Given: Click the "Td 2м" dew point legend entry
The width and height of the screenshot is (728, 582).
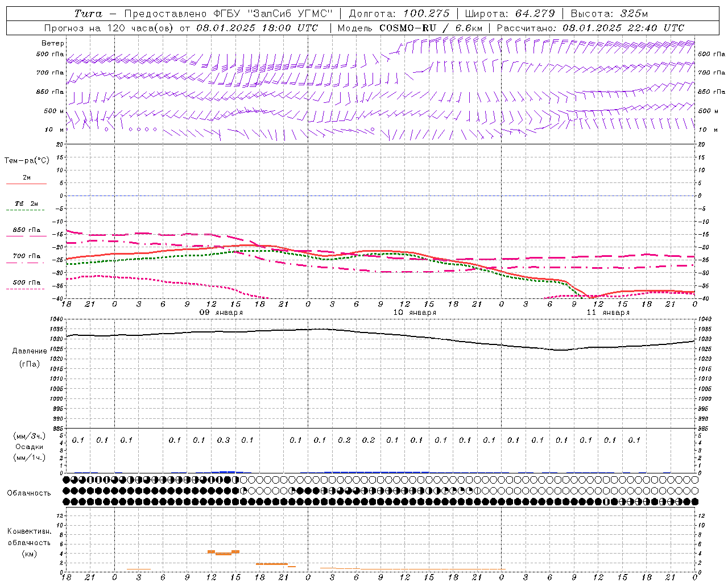Looking at the screenshot, I should (27, 203).
